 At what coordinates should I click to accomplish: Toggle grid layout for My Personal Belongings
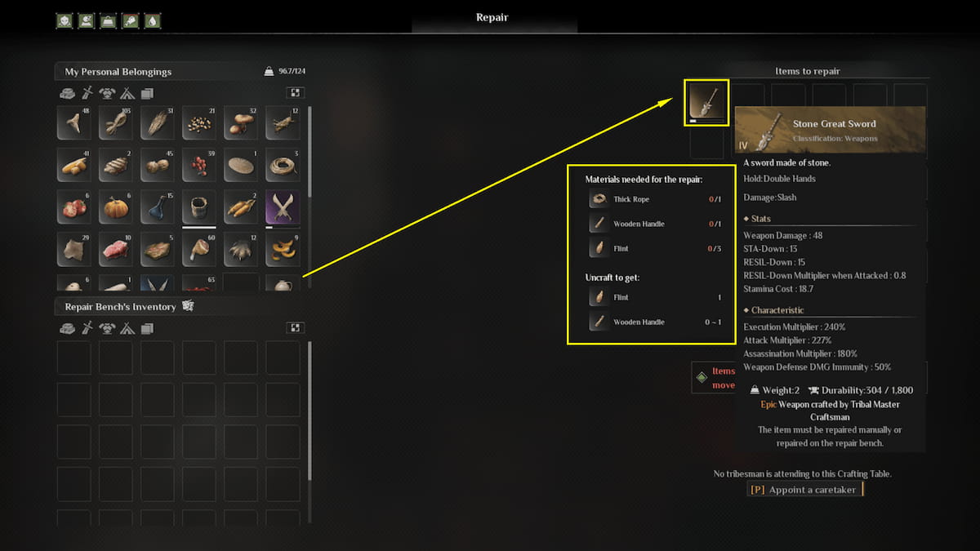(x=294, y=93)
